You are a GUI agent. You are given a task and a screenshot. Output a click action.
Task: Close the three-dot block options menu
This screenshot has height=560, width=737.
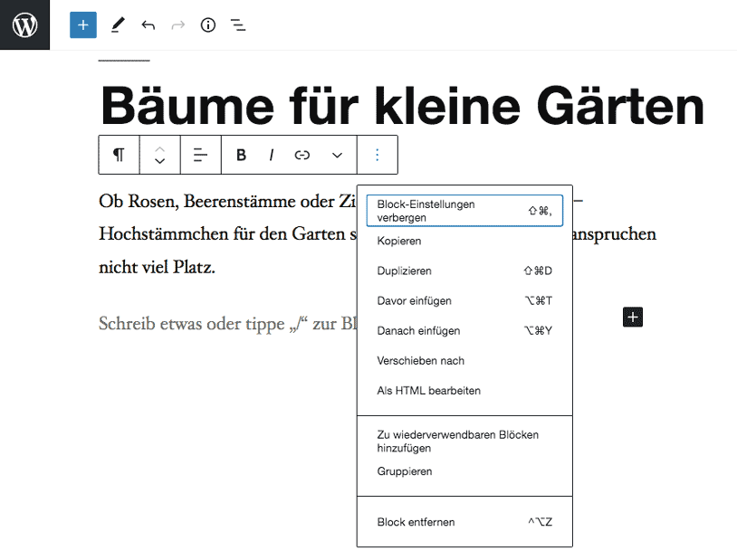(378, 155)
